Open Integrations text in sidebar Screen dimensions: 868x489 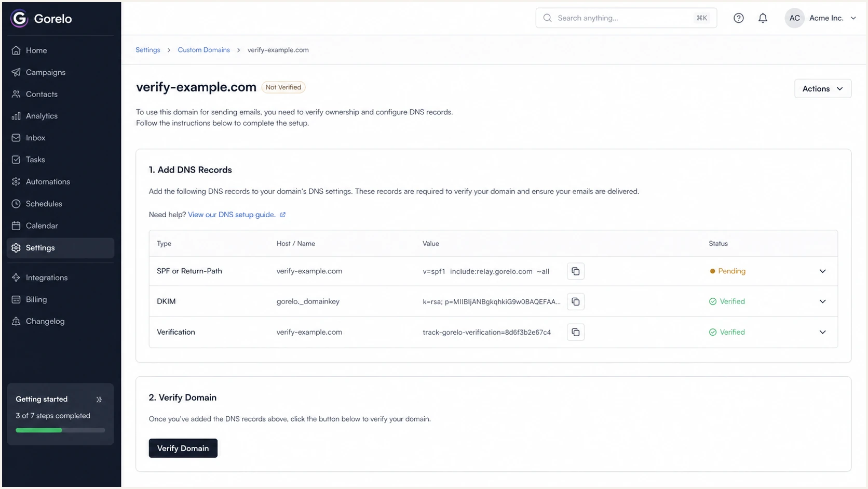[x=47, y=277]
